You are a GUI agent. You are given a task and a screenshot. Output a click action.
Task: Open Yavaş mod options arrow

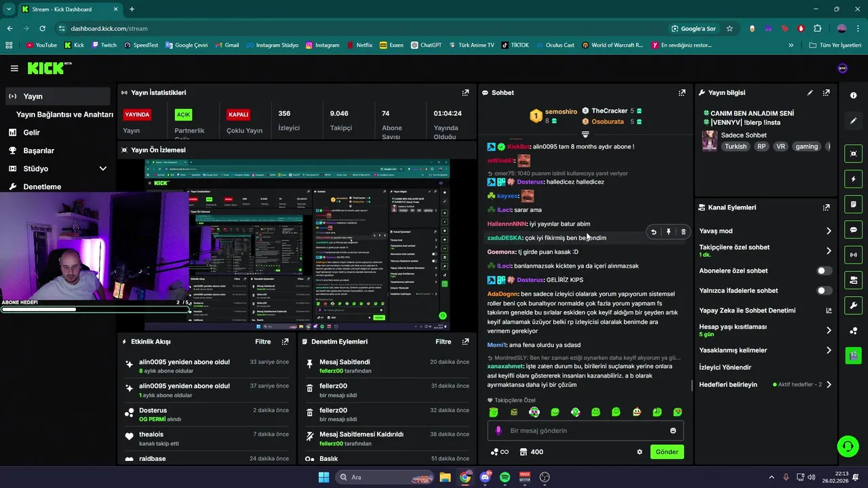829,231
